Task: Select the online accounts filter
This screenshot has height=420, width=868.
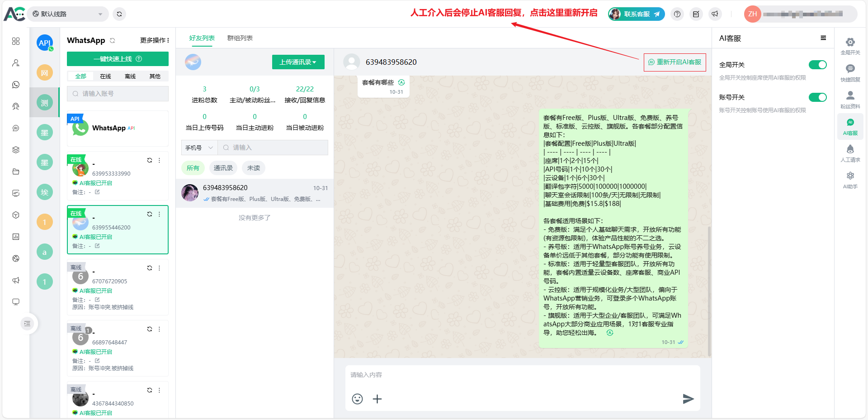Action: (x=105, y=76)
